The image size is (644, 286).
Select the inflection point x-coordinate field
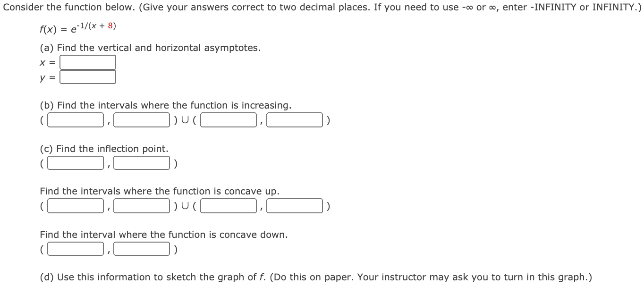[75, 163]
